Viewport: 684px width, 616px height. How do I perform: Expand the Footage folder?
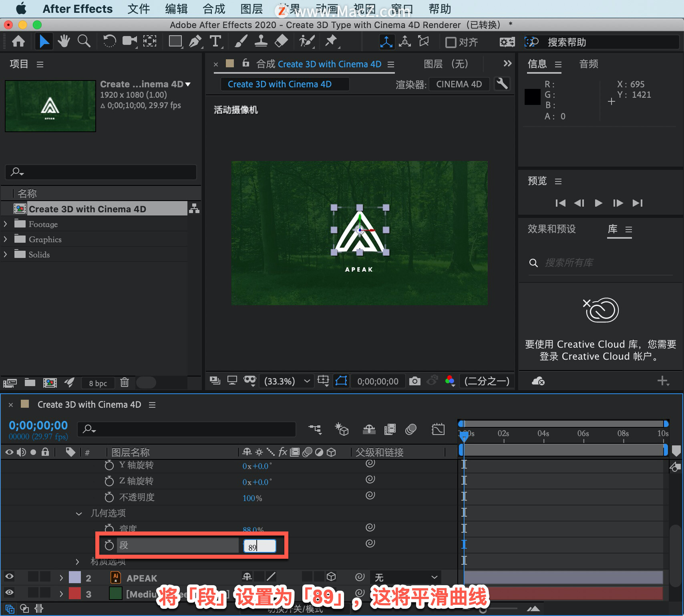click(5, 224)
